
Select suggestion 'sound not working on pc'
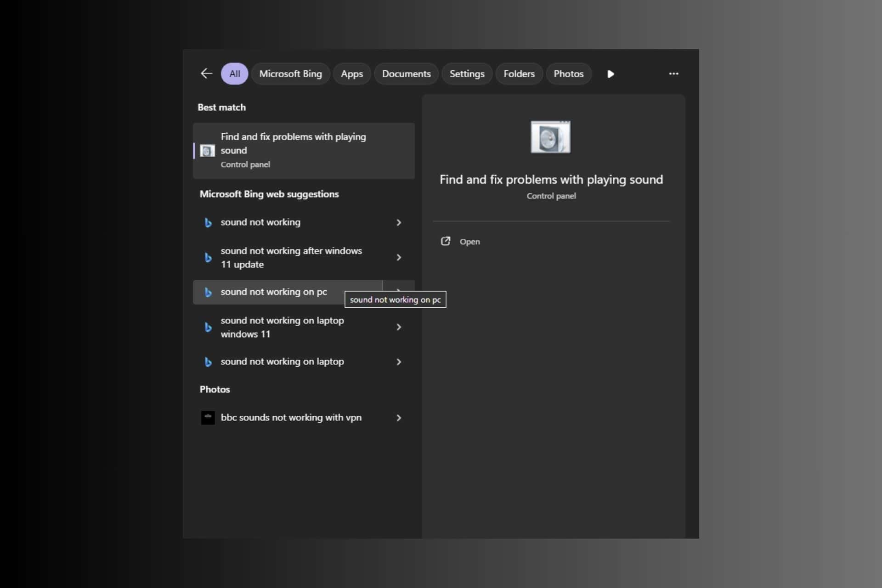pyautogui.click(x=288, y=292)
